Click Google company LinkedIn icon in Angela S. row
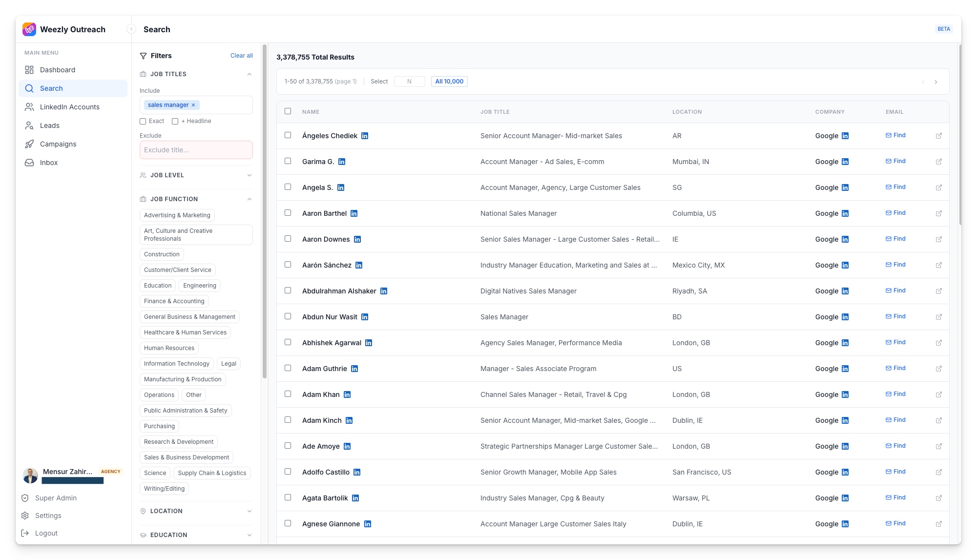977x560 pixels. 845,187
